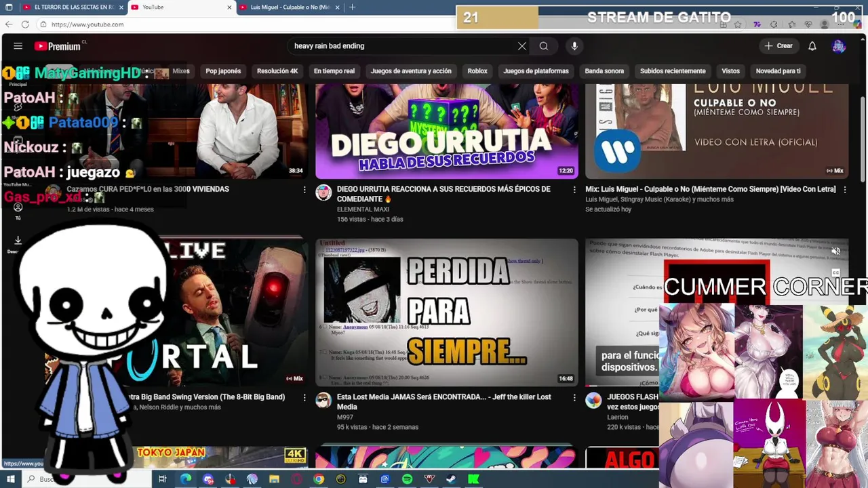The width and height of the screenshot is (868, 488).
Task: Open the tab list dropdown at the left of the tab strip
Action: pyautogui.click(x=9, y=7)
